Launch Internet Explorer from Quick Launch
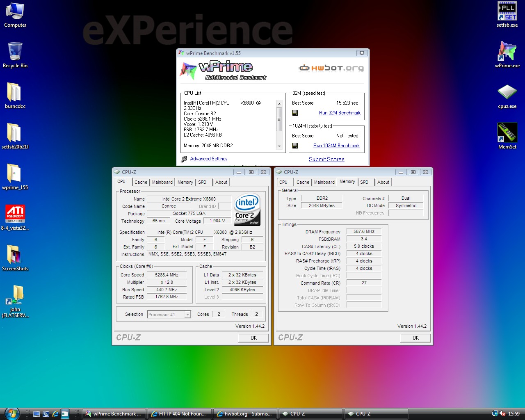The height and width of the screenshot is (420, 525). 55,414
